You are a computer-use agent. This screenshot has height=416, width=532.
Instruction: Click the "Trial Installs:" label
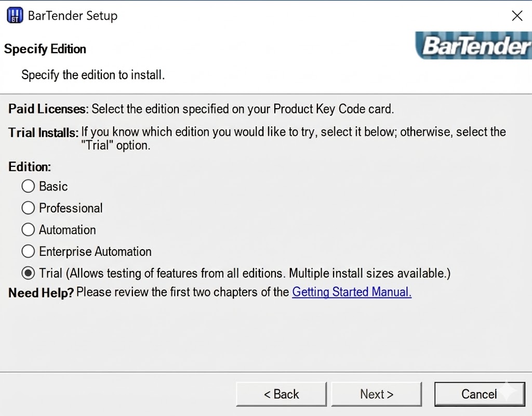tap(43, 133)
